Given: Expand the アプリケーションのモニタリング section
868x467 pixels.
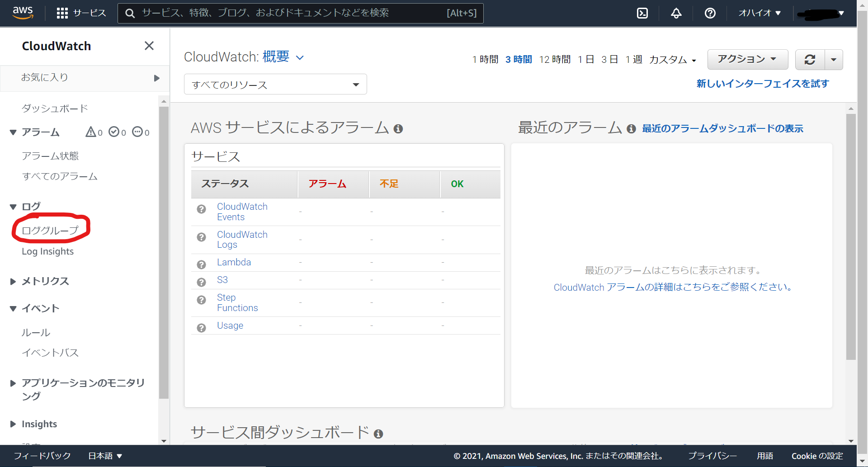Looking at the screenshot, I should [x=13, y=383].
